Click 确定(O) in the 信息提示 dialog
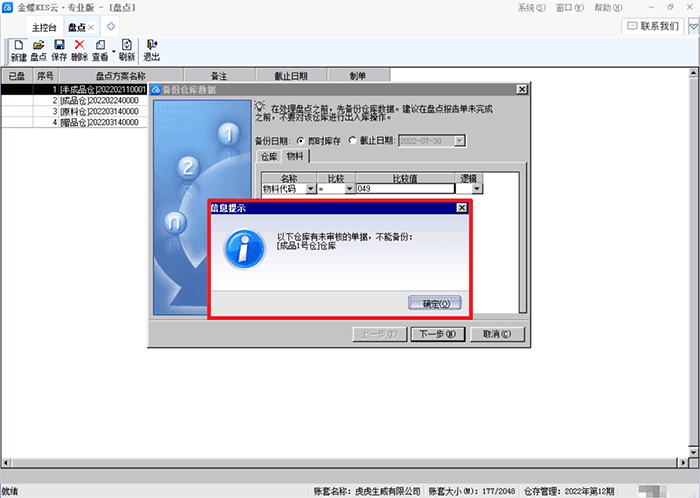This screenshot has height=498, width=700. 435,303
